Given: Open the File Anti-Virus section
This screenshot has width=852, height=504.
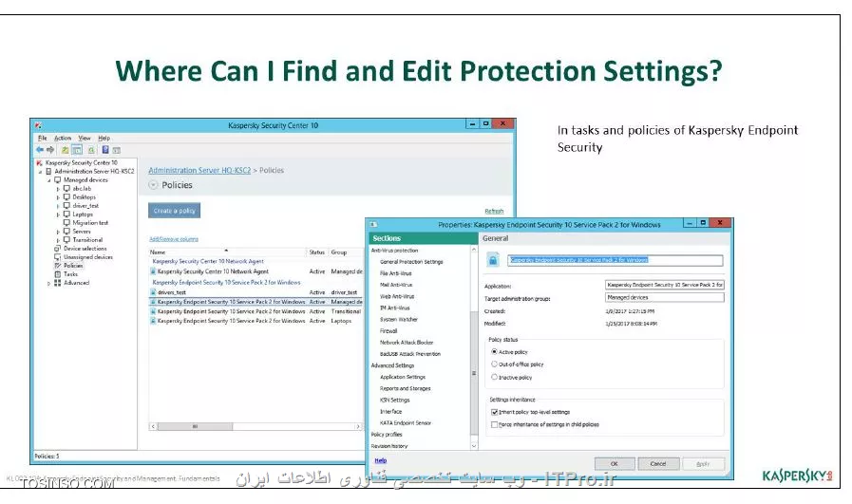Looking at the screenshot, I should [x=395, y=273].
